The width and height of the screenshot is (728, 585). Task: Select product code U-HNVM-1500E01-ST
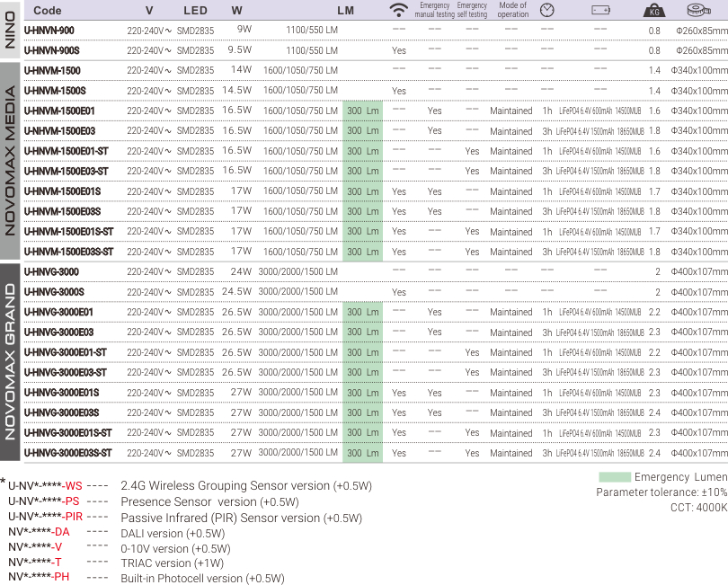[66, 151]
